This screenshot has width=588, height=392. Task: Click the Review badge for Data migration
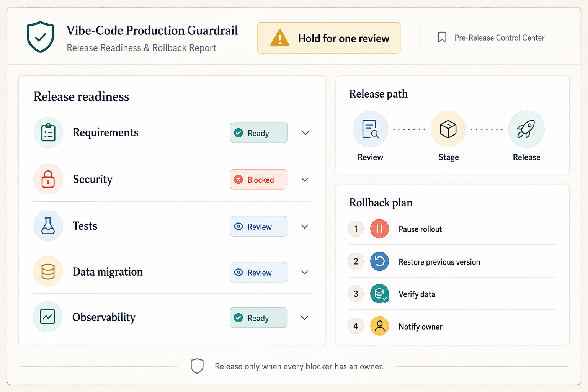pyautogui.click(x=259, y=272)
